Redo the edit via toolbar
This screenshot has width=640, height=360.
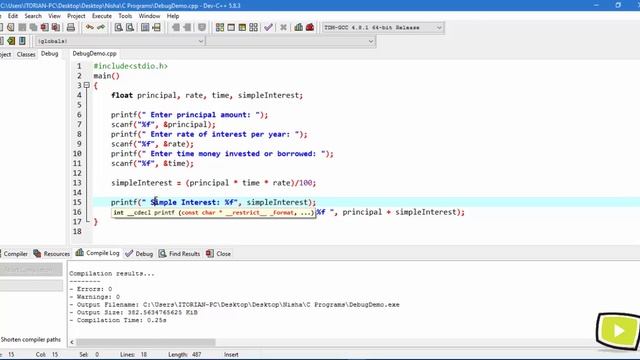[x=101, y=27]
